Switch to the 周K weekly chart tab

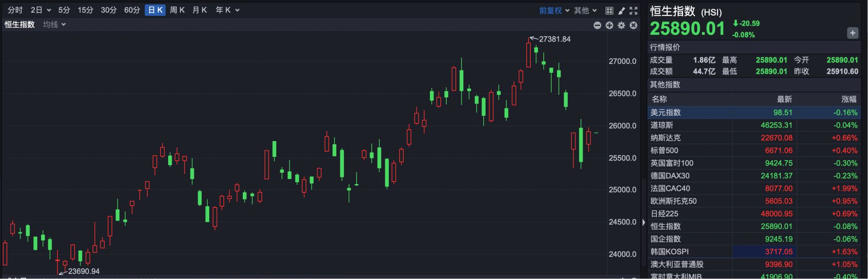(x=177, y=10)
